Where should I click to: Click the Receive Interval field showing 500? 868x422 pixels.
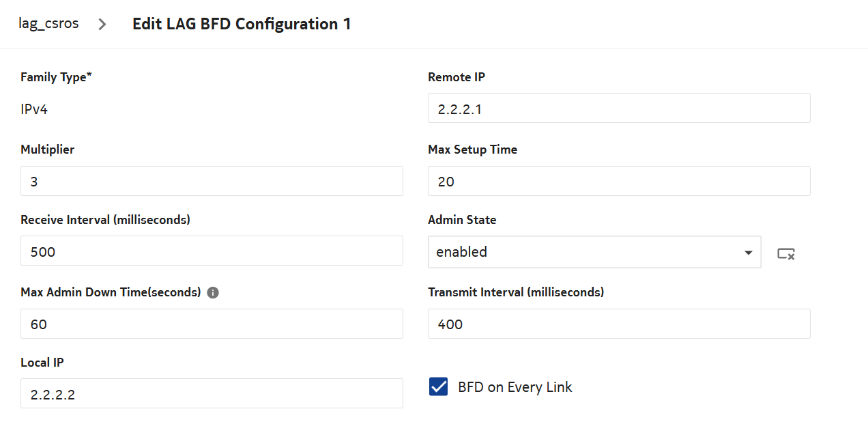212,251
